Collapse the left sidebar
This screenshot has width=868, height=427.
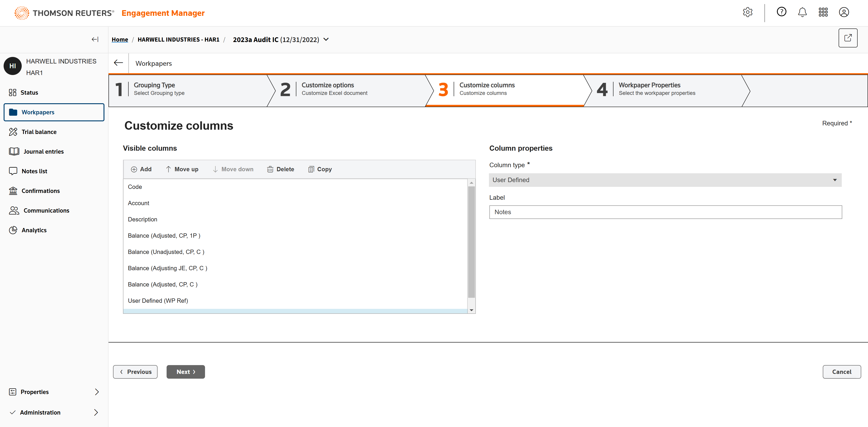pos(95,39)
